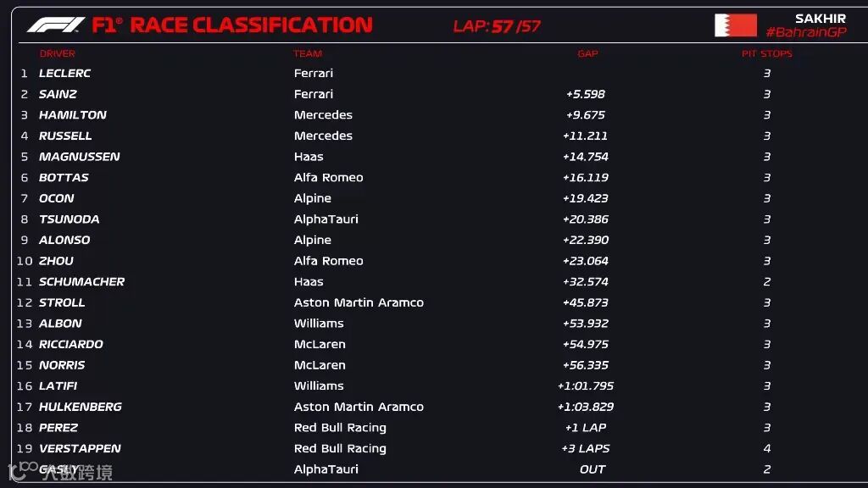Click HAMILTON in the driver list
The image size is (868, 488).
pos(73,115)
